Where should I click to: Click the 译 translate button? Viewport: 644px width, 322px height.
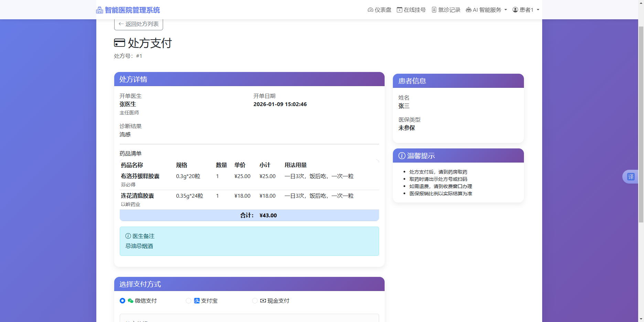(x=631, y=176)
